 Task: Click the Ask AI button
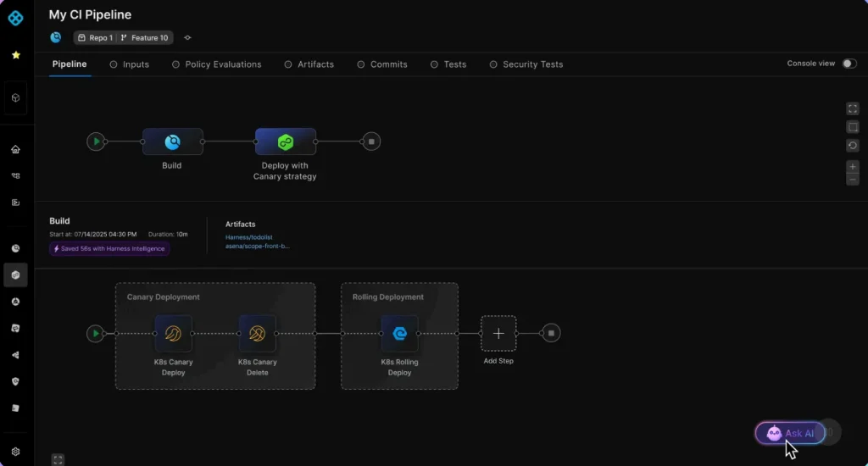click(x=790, y=433)
